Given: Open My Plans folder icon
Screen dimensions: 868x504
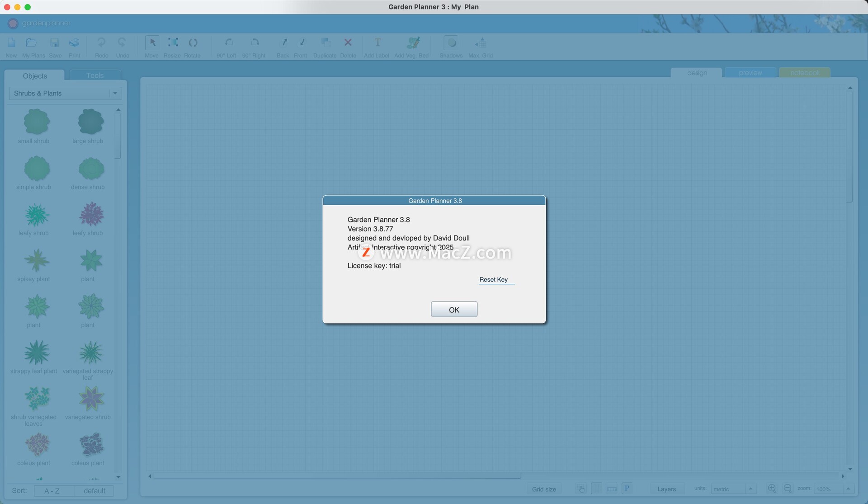Looking at the screenshot, I should pyautogui.click(x=32, y=43).
